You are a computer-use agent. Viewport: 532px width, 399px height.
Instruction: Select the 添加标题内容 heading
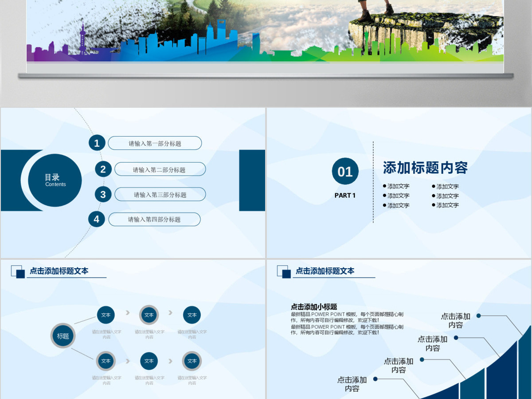pos(425,168)
